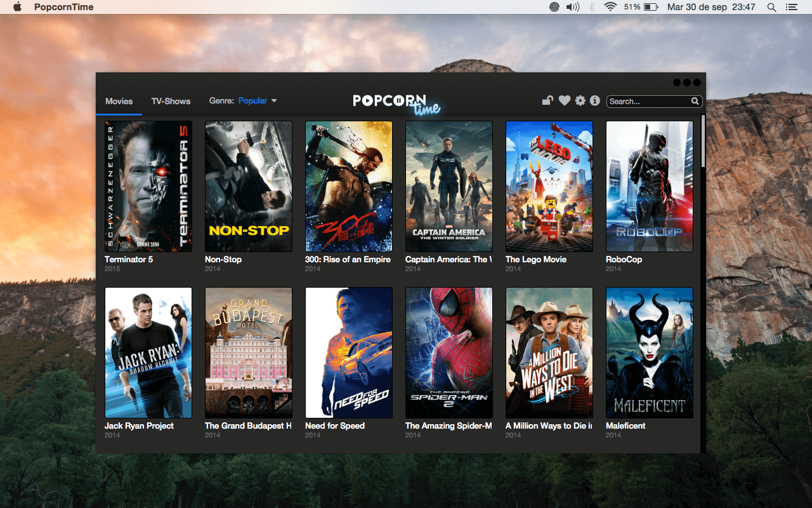Screen dimensions: 812x508
Task: Switch to the Movies tab
Action: 119,101
